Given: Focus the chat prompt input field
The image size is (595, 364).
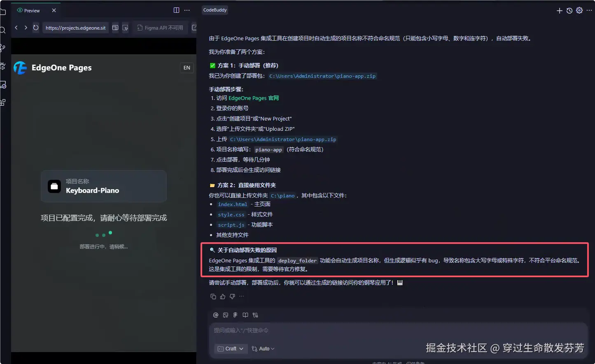Looking at the screenshot, I should coord(398,330).
